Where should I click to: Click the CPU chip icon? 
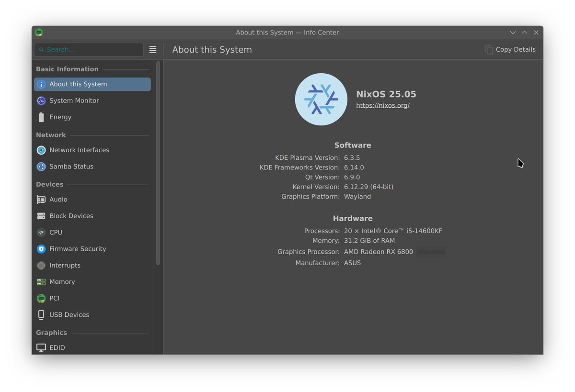[41, 233]
